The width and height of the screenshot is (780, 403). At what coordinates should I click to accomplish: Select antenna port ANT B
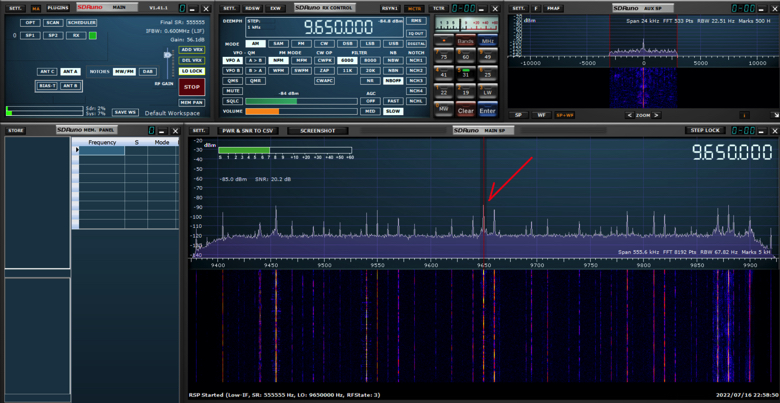70,86
